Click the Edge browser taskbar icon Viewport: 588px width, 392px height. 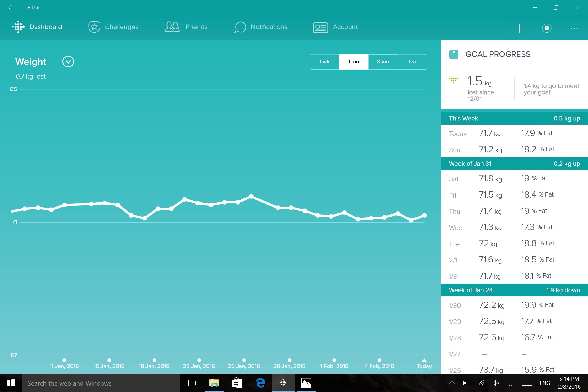[260, 383]
